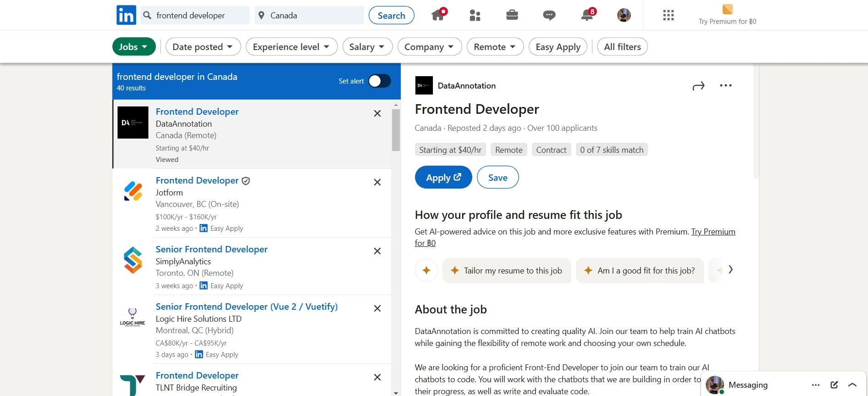Image resolution: width=868 pixels, height=396 pixels.
Task: Go to the Home feed icon
Action: tap(438, 15)
